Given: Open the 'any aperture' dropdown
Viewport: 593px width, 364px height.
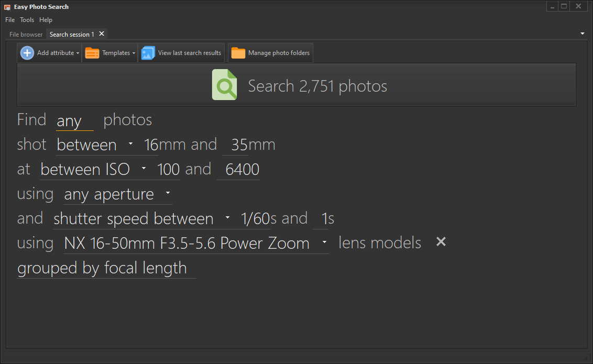Looking at the screenshot, I should click(x=167, y=194).
